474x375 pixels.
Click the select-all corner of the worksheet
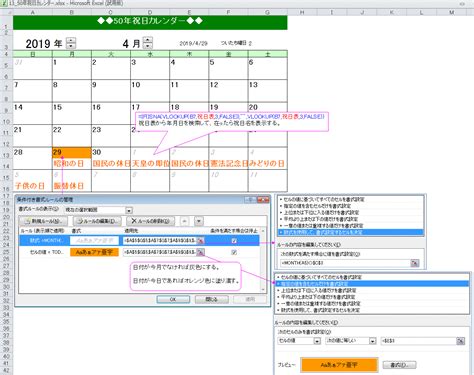[x=6, y=12]
